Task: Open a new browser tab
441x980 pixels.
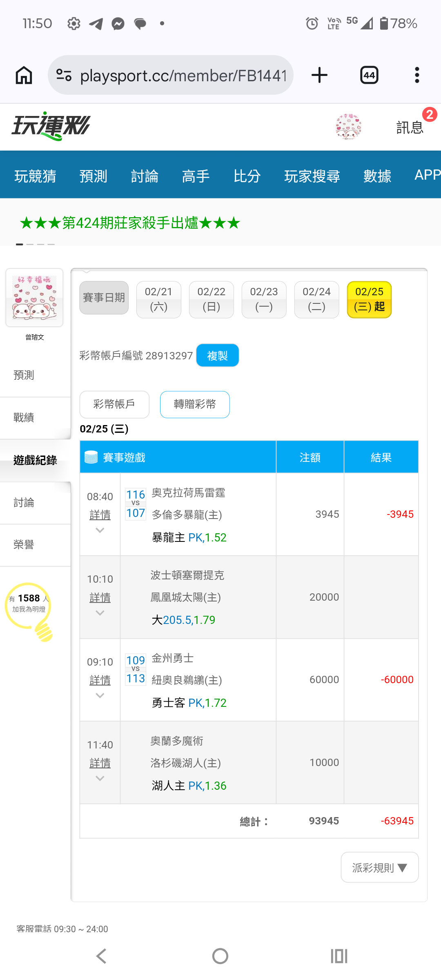Action: (x=319, y=75)
